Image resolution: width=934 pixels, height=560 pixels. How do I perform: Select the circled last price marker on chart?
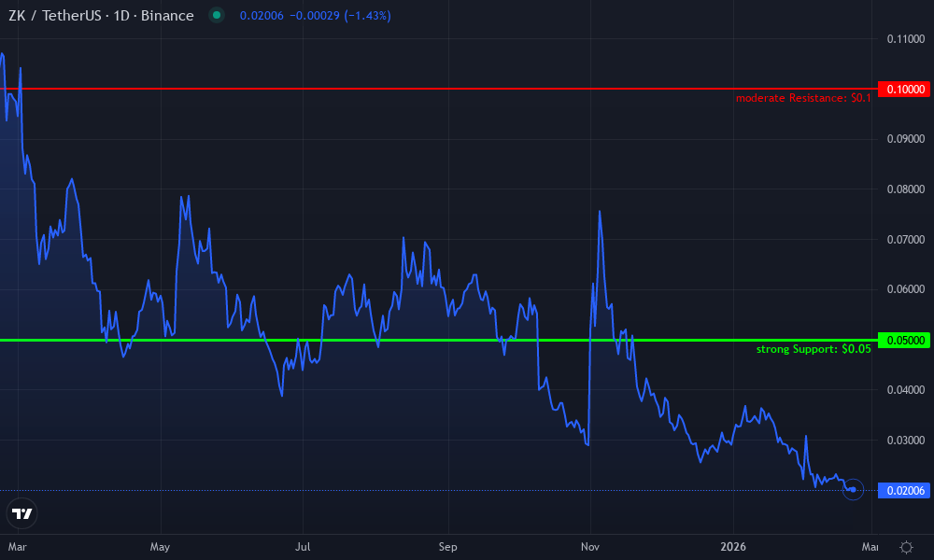tap(852, 489)
